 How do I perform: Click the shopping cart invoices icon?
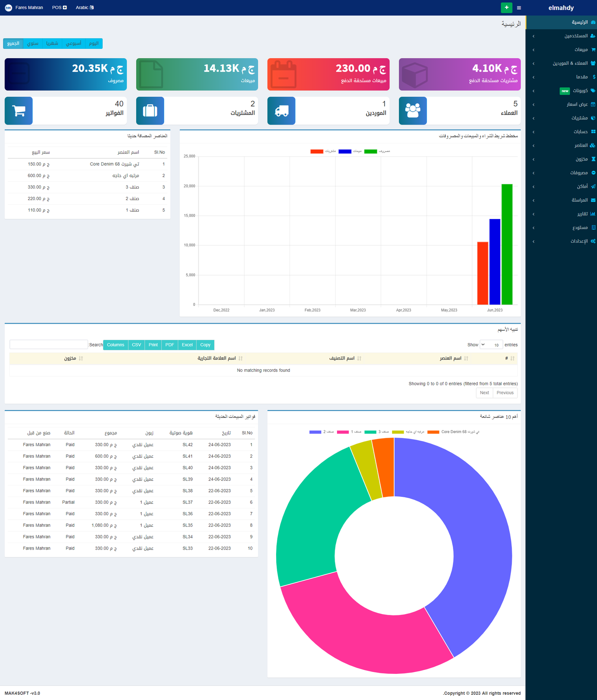tap(19, 111)
